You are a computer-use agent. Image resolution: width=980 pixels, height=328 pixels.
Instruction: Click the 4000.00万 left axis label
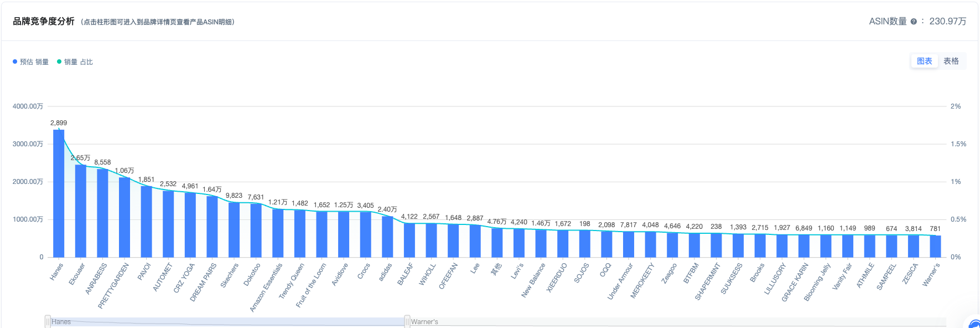pyautogui.click(x=28, y=106)
